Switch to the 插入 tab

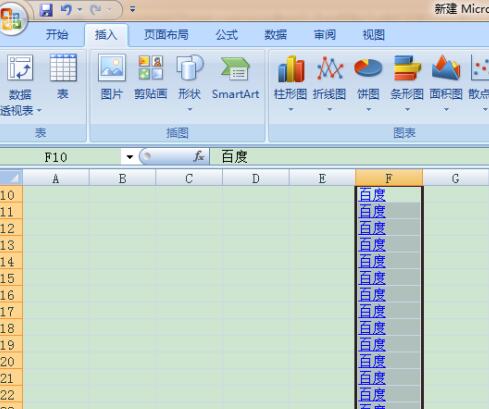coord(106,35)
